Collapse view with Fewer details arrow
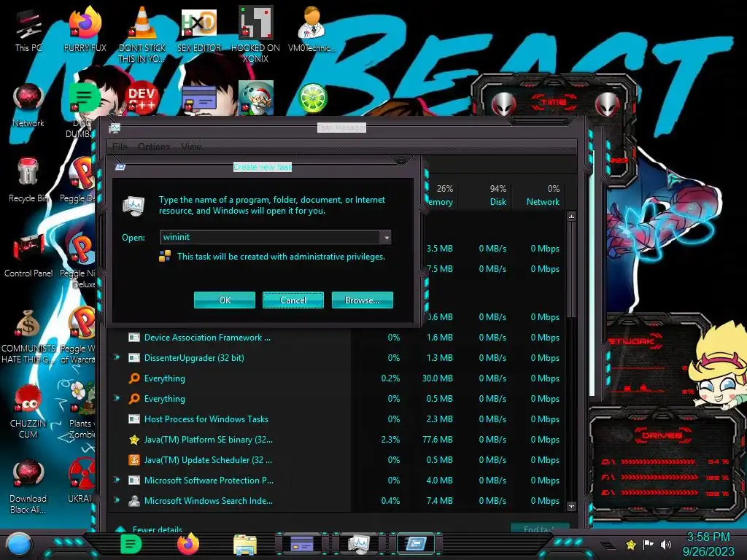Screen dimensions: 747x560 pyautogui.click(x=120, y=529)
